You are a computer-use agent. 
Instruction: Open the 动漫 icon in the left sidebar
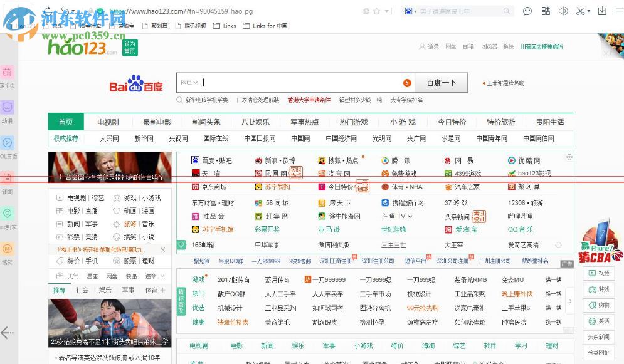(8, 108)
